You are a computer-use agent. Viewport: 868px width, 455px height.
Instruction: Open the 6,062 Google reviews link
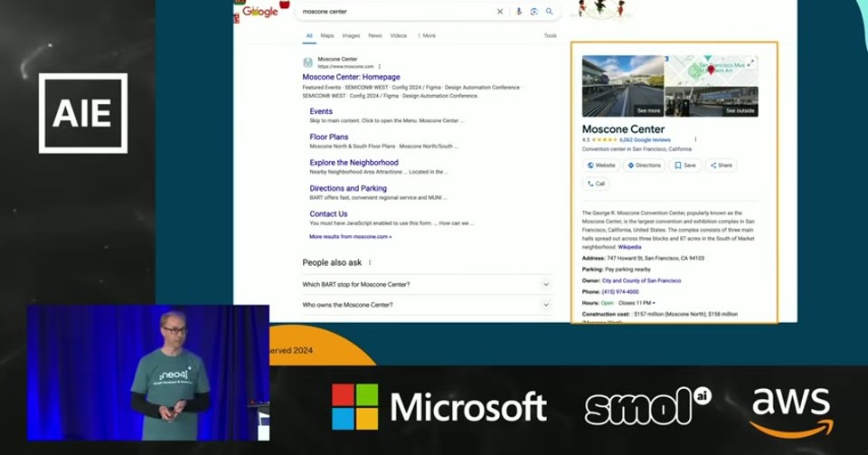(x=645, y=140)
